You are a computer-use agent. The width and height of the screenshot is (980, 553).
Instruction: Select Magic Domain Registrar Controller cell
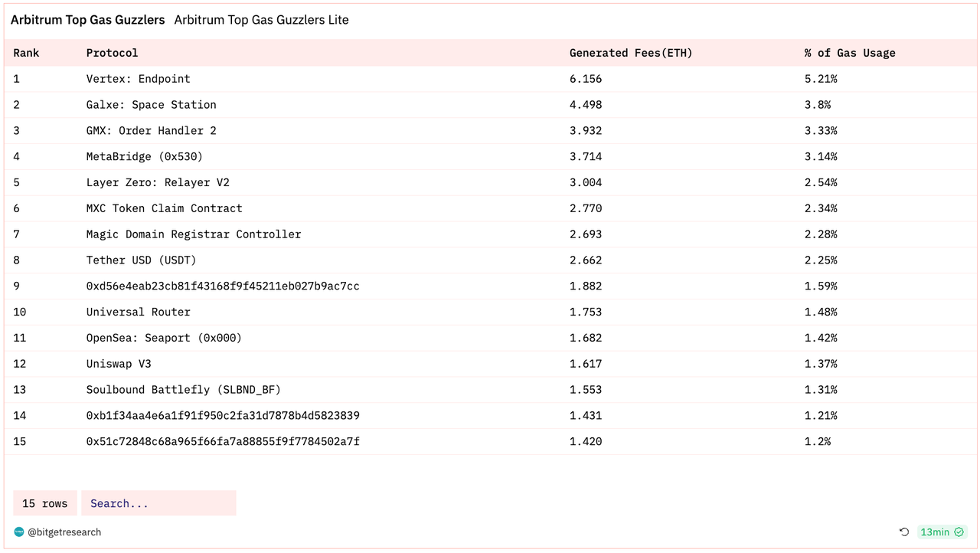tap(194, 234)
